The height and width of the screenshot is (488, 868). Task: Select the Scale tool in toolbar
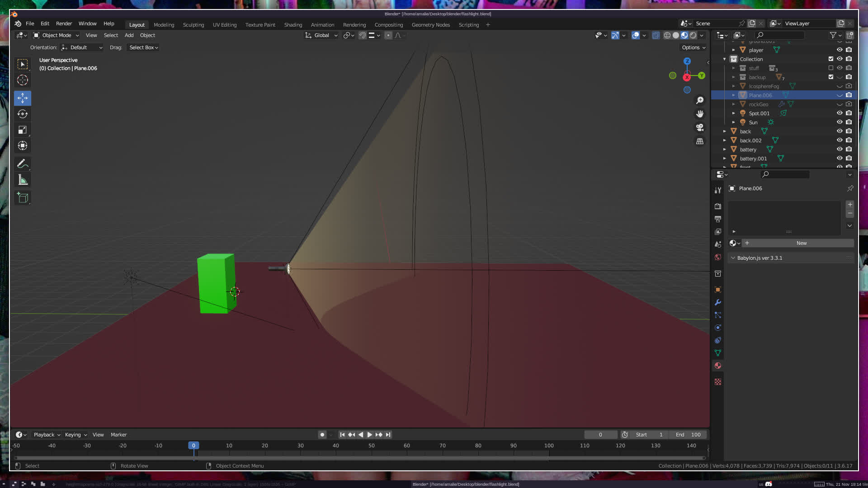click(x=23, y=130)
